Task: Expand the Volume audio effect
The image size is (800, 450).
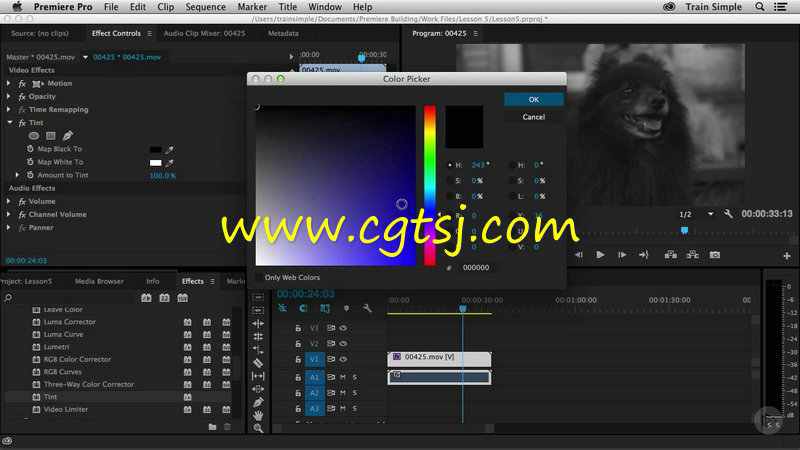Action: click(9, 201)
